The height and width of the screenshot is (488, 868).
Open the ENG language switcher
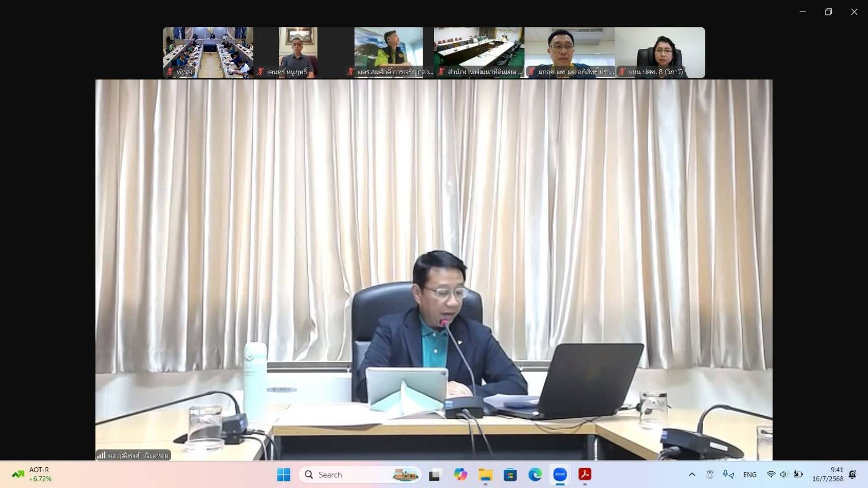click(749, 474)
